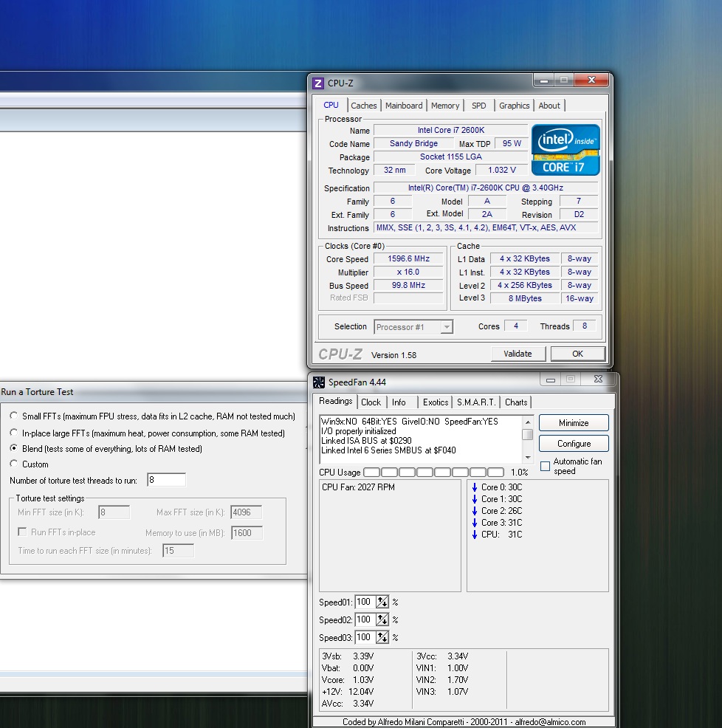The width and height of the screenshot is (722, 728).
Task: Click the CPU-Z title bar logo icon
Action: point(318,83)
